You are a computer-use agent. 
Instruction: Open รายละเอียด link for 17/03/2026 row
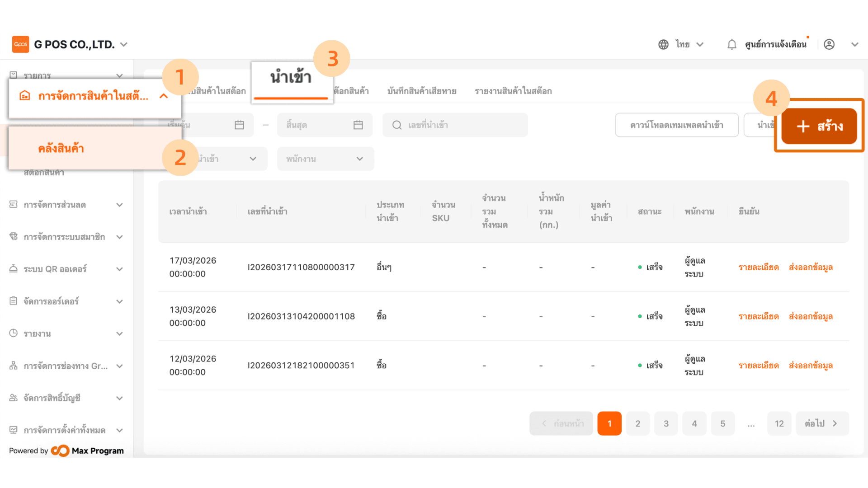[x=758, y=267]
